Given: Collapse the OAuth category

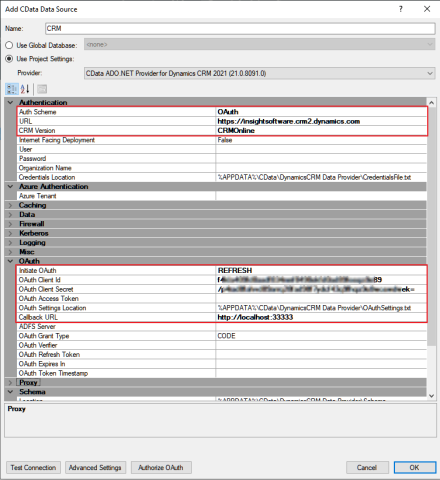Looking at the screenshot, I should coord(10,261).
